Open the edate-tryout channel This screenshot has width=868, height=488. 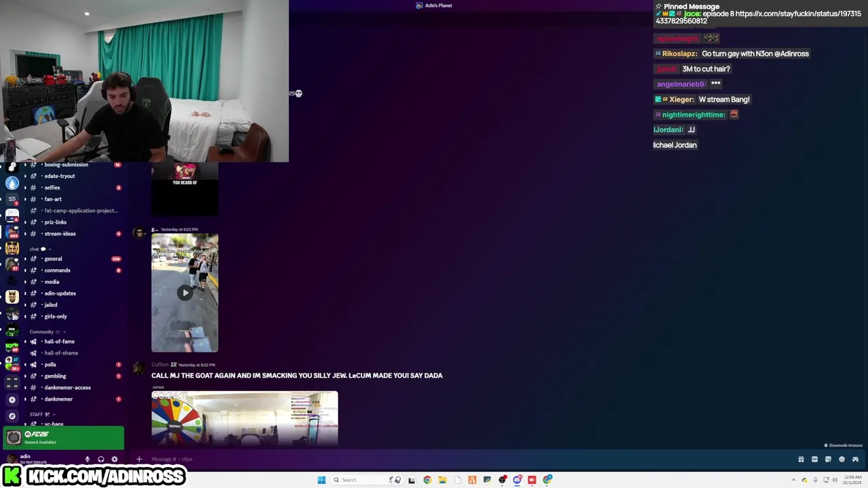click(x=60, y=176)
